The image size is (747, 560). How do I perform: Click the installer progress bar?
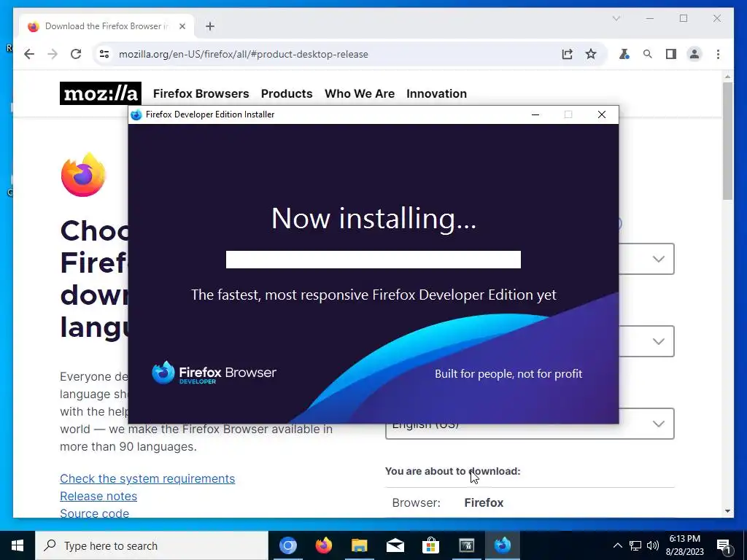pos(373,260)
